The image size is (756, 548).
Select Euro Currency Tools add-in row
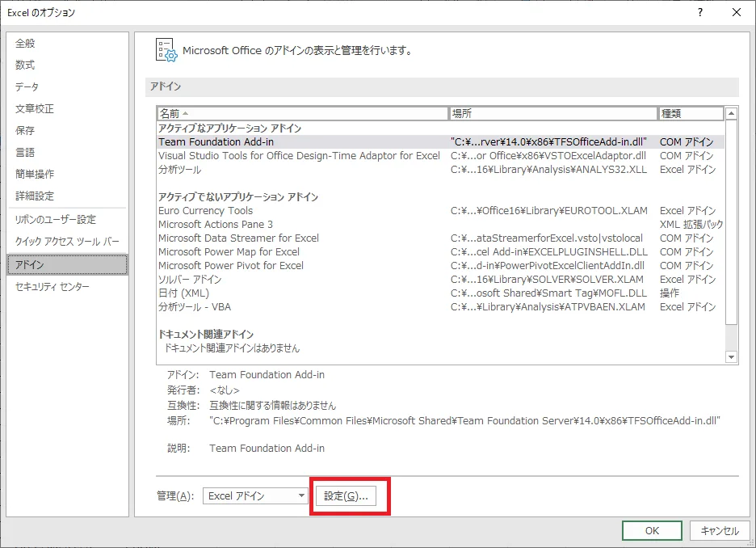[206, 210]
